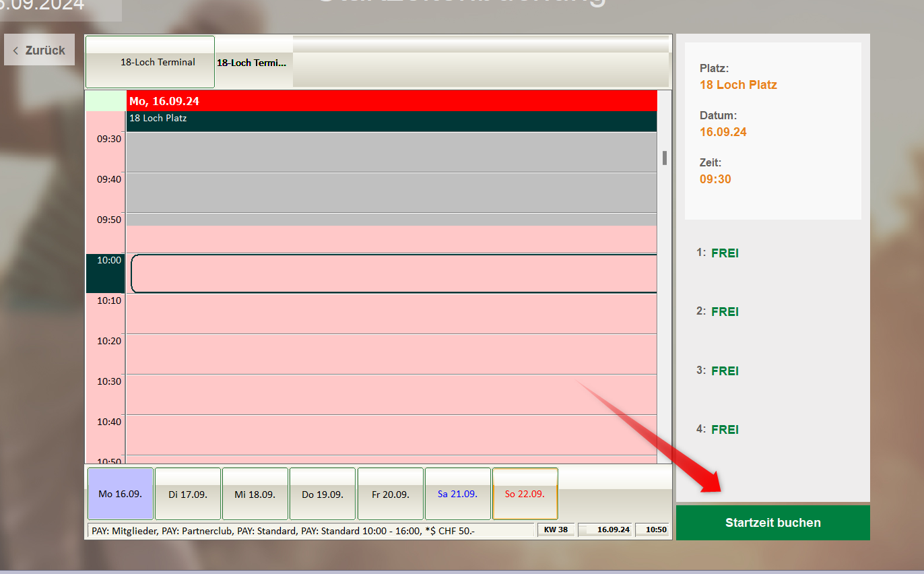
Task: Click the KW 38 calendar week field
Action: tap(556, 530)
